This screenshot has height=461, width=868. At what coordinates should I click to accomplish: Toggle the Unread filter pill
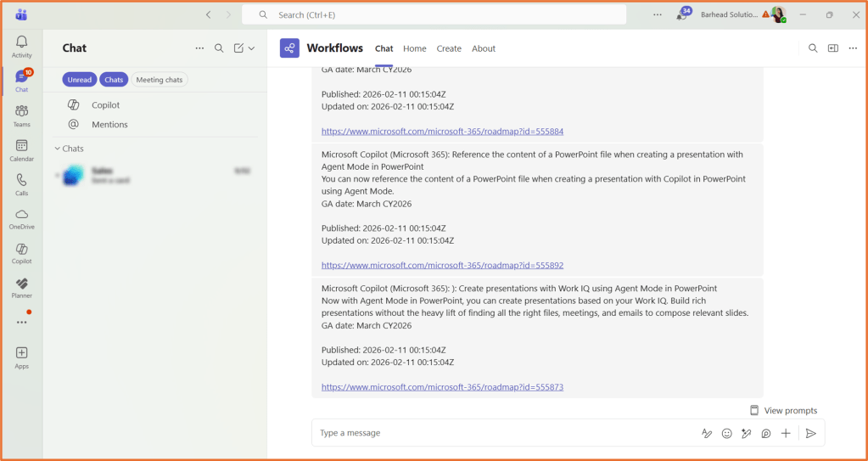(79, 80)
